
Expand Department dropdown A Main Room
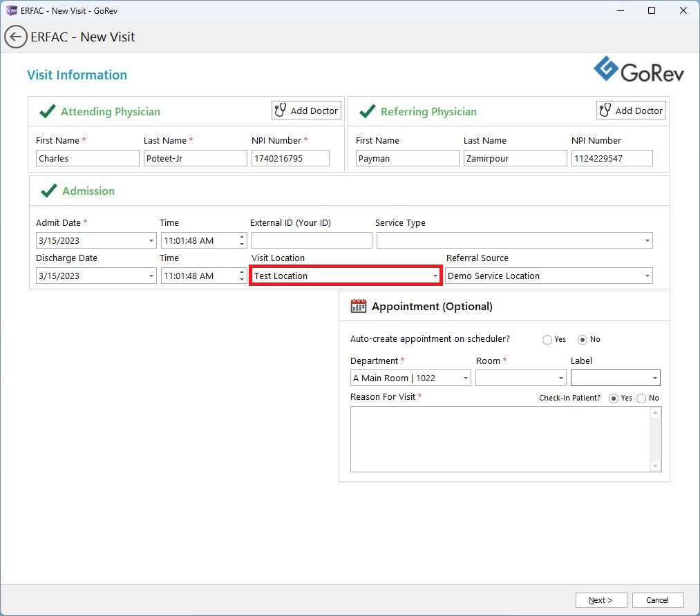(x=466, y=378)
